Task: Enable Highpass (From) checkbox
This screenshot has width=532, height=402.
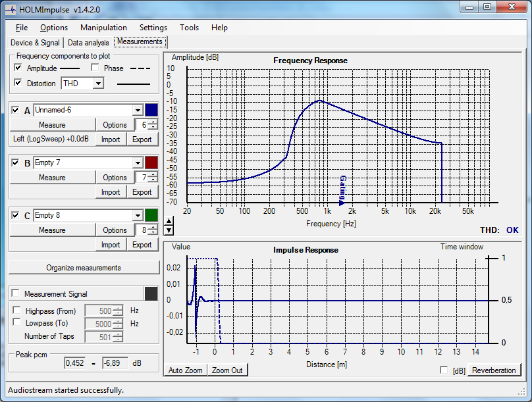Action: [x=16, y=310]
